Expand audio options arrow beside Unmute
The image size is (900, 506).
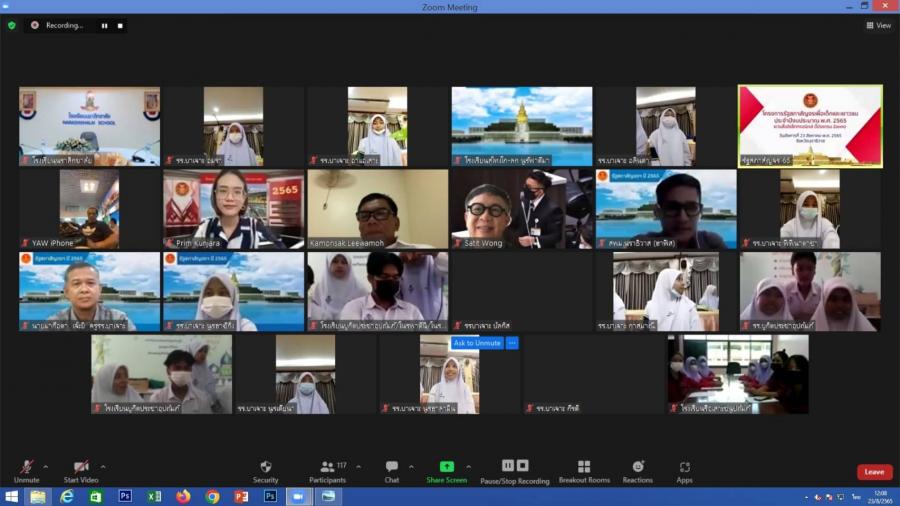[46, 466]
